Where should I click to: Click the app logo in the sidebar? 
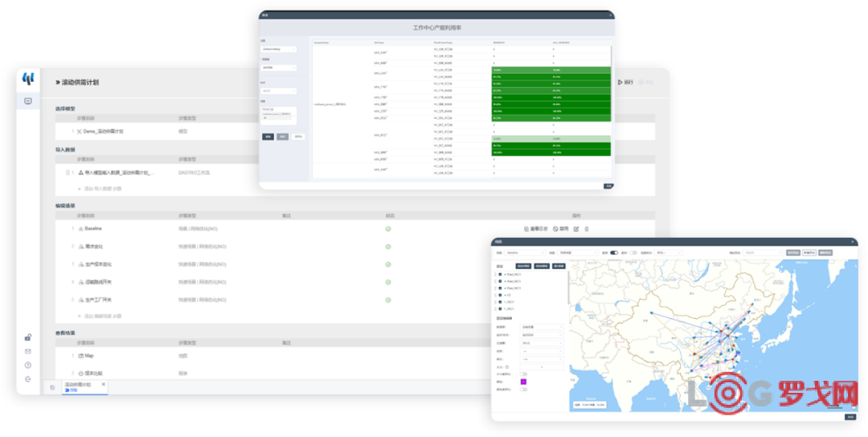(x=28, y=78)
